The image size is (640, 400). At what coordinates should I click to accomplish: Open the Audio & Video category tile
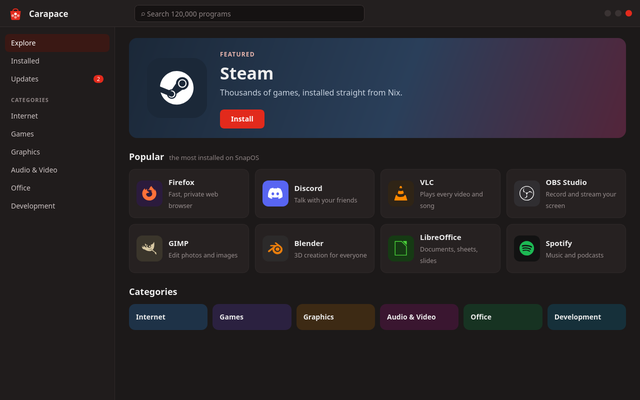pyautogui.click(x=419, y=317)
